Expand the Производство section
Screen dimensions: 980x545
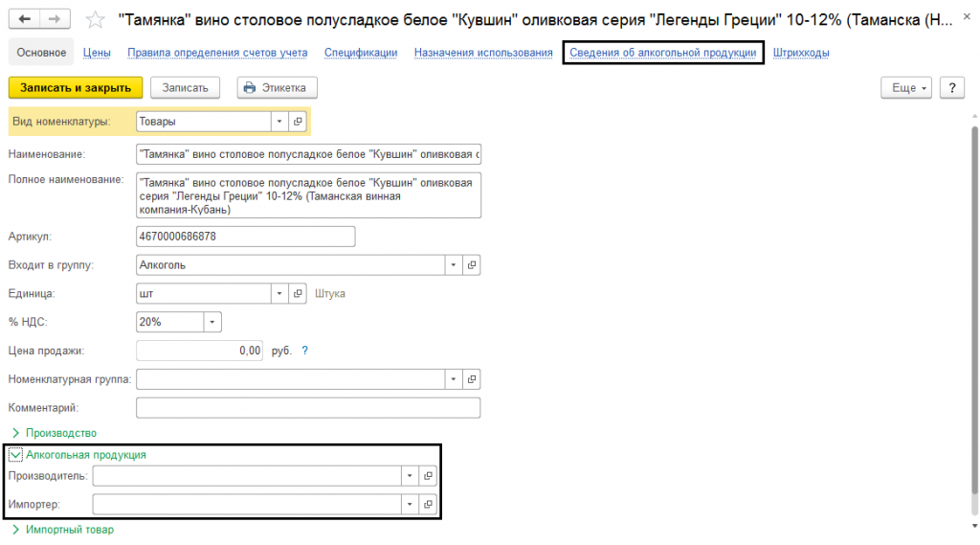pos(15,433)
